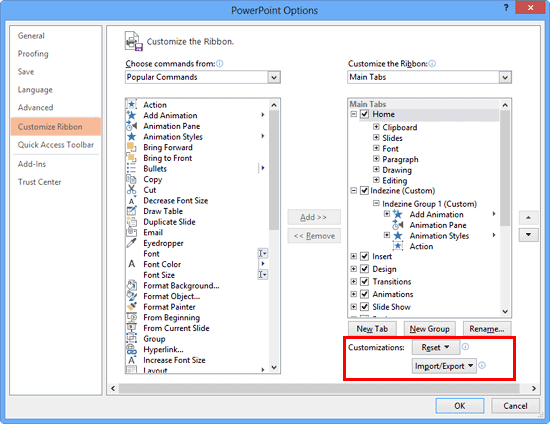Click the Decrease Font Size icon
550x424 pixels.
pyautogui.click(x=132, y=200)
